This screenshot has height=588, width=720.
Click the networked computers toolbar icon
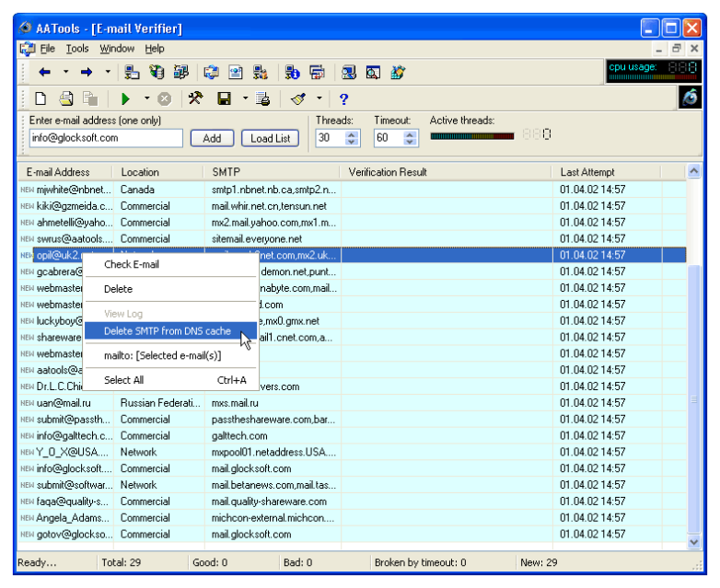[x=180, y=72]
